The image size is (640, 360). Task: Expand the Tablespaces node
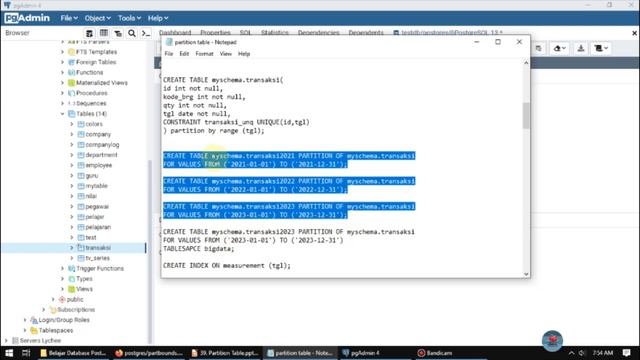tap(25, 330)
